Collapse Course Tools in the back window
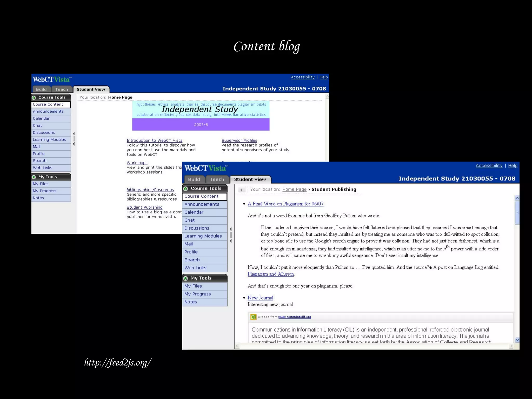532x399 pixels. pos(34,98)
